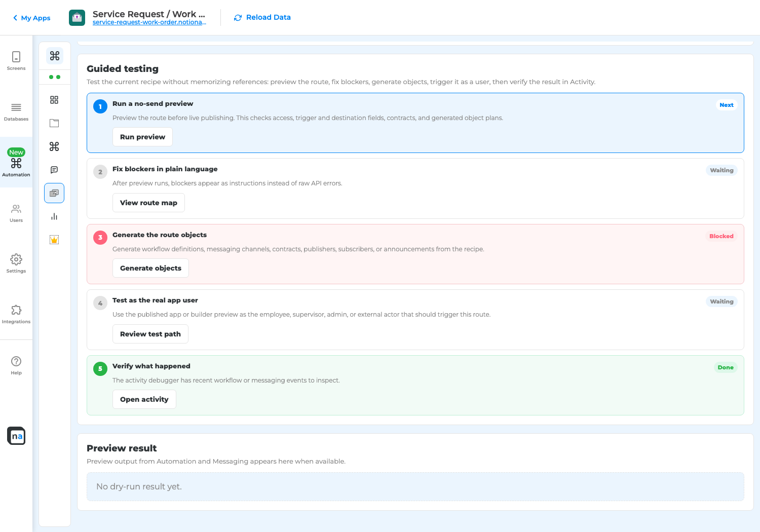Click the 'No dry-run result yet.' box
The width and height of the screenshot is (760, 532).
(x=415, y=486)
